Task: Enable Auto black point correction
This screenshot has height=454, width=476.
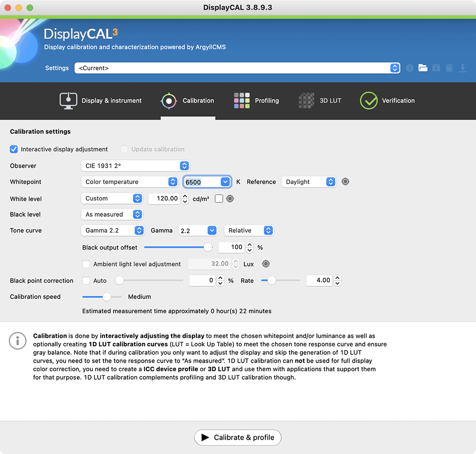Action: (86, 280)
